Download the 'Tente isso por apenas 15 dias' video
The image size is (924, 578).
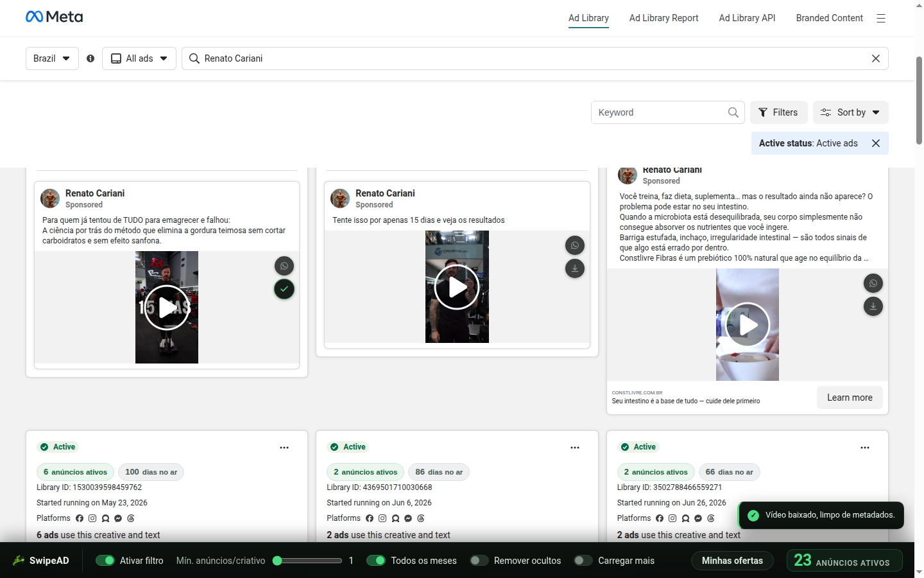[575, 268]
